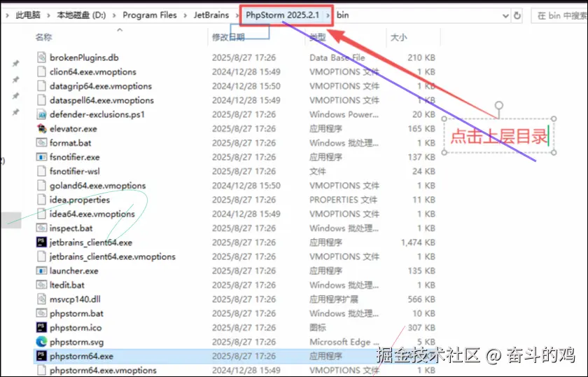The height and width of the screenshot is (377, 588).
Task: Sort files by 名称 column header
Action: 44,37
